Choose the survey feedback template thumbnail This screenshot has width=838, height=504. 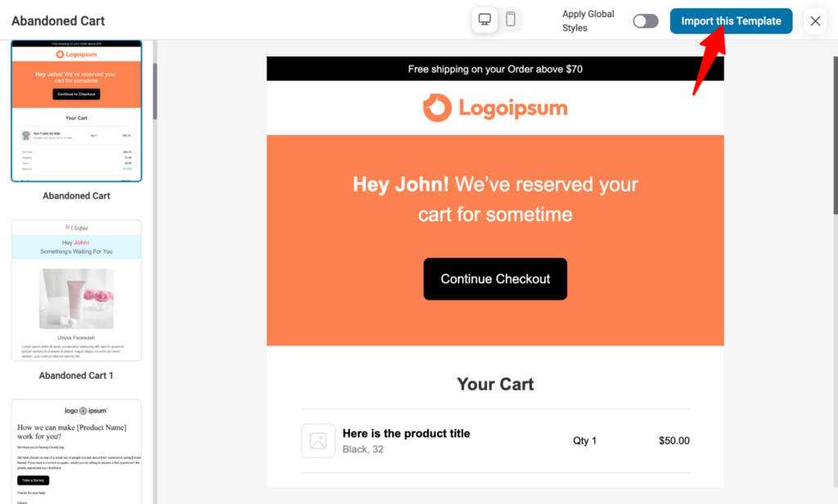pyautogui.click(x=76, y=450)
